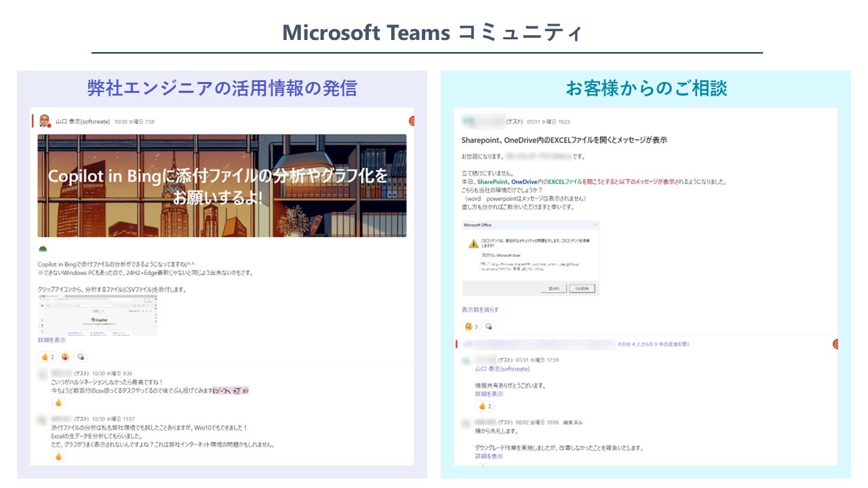Click the post title Sharepoint、OneDrive内のEXCELファイルを開くとメッセージが表示

(564, 140)
